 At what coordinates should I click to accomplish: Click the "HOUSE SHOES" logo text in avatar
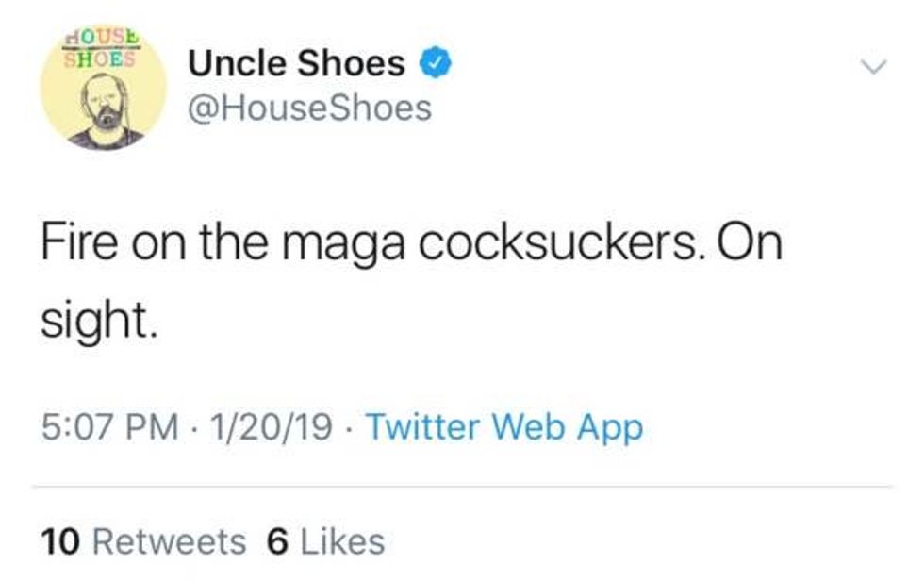pos(101,48)
